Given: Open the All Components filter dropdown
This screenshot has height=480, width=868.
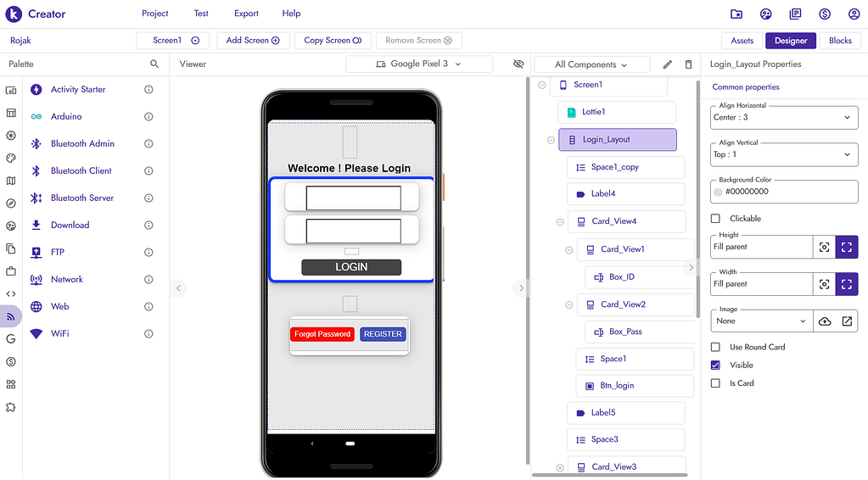Looking at the screenshot, I should 591,64.
